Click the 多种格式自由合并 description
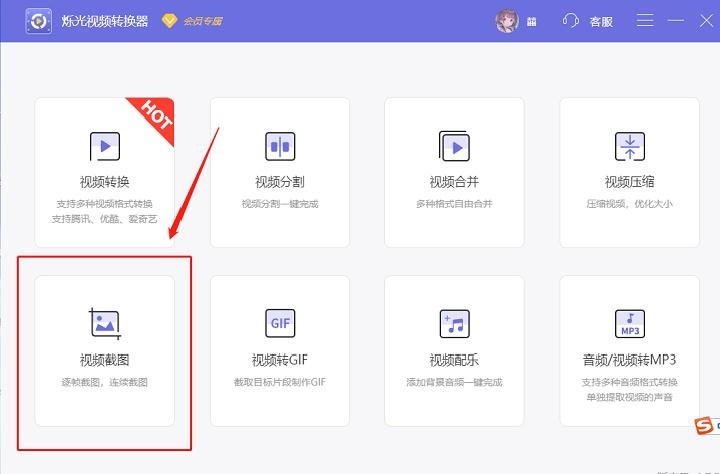Image resolution: width=720 pixels, height=474 pixels. 454,204
